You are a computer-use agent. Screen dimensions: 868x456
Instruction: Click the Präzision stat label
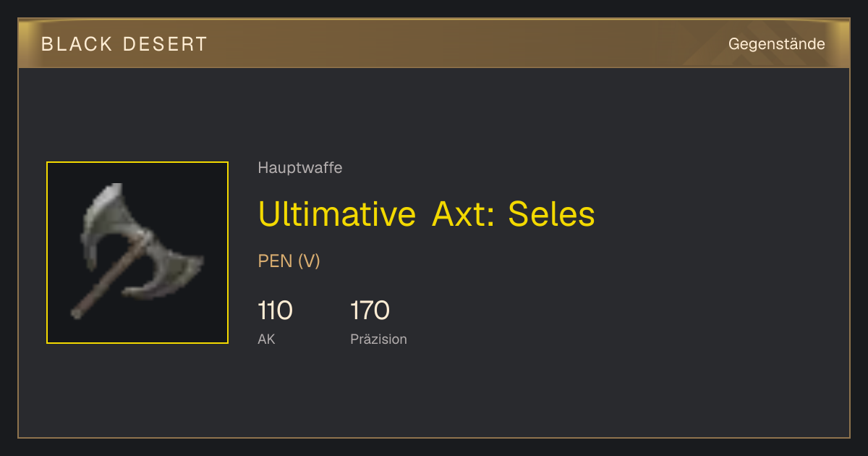tap(378, 339)
